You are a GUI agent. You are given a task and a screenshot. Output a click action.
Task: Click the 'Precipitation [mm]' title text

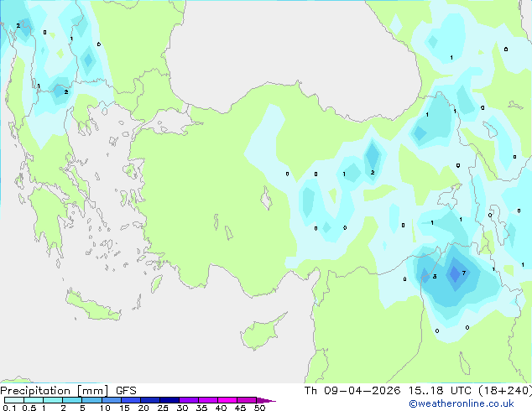(55, 391)
